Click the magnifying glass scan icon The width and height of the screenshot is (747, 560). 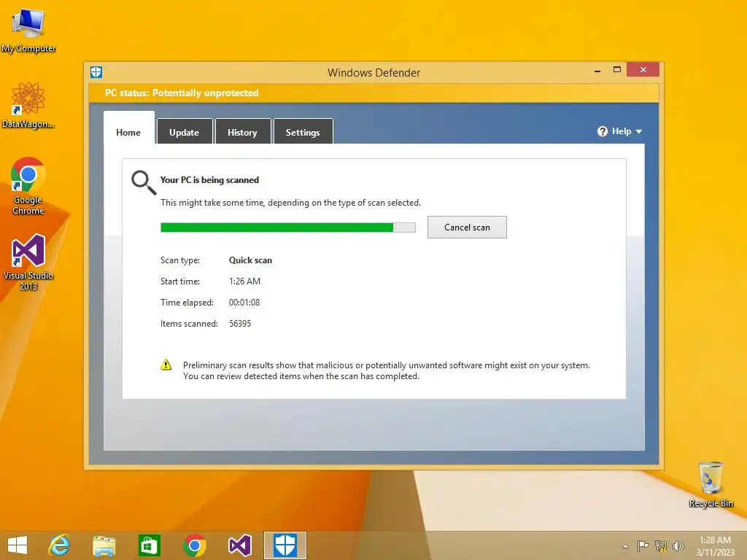(144, 182)
